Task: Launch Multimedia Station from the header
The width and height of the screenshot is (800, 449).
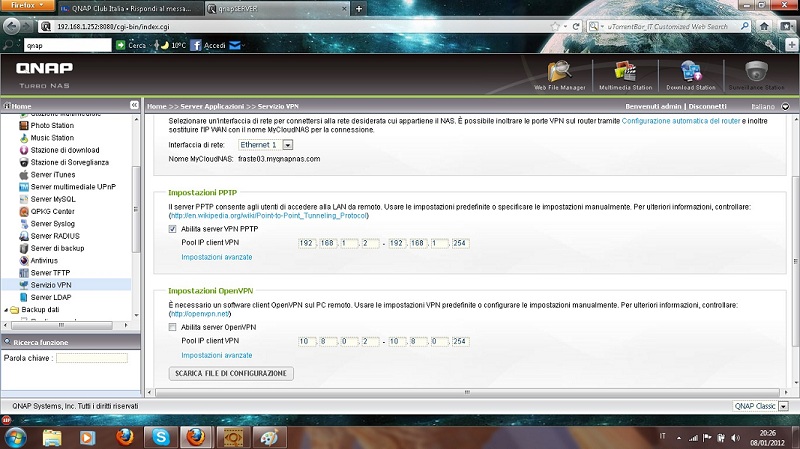Action: click(625, 74)
